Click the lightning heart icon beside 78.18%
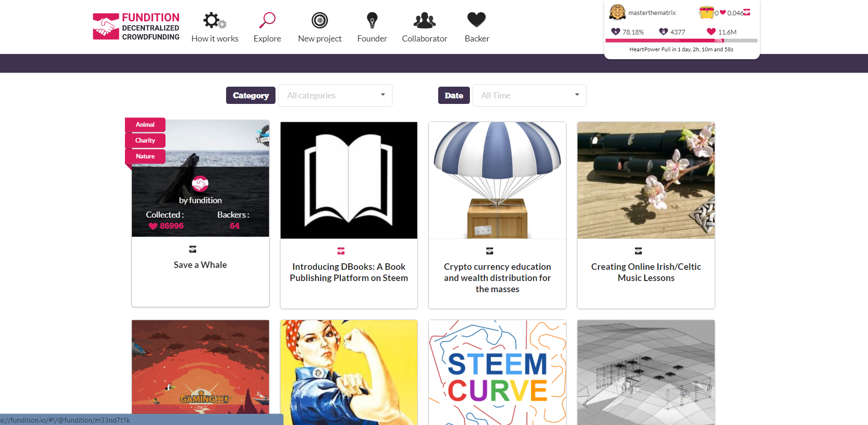The image size is (868, 425). coord(616,32)
